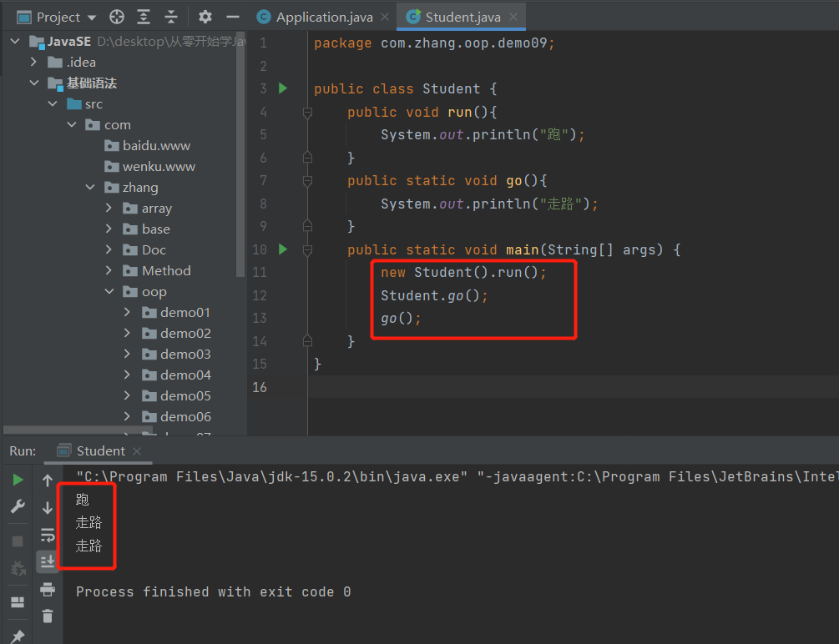This screenshot has width=839, height=644.
Task: Fold the run() method using gutter marker
Action: click(308, 113)
